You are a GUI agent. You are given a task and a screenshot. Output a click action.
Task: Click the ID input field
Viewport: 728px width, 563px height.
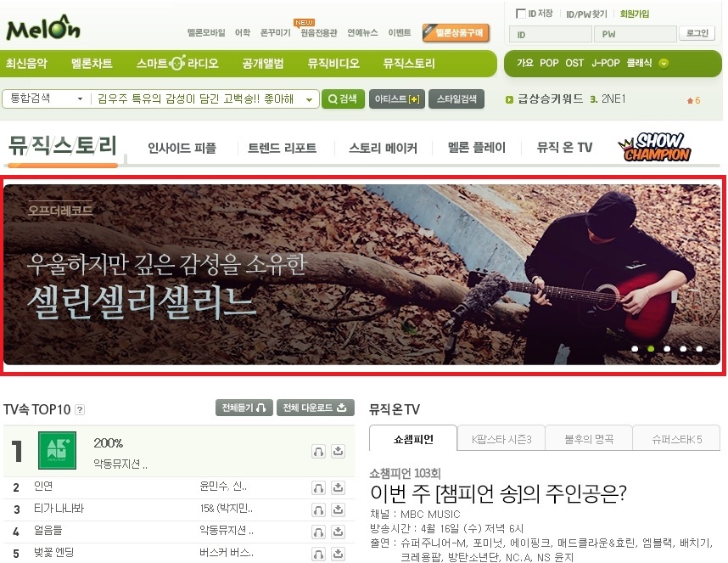click(x=551, y=34)
